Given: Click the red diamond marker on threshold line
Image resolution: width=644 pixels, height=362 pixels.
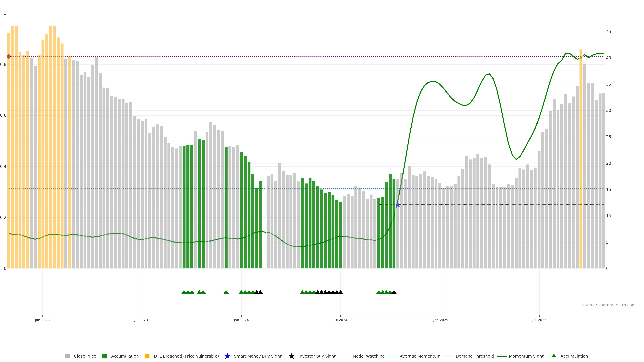Looking at the screenshot, I should pos(9,56).
